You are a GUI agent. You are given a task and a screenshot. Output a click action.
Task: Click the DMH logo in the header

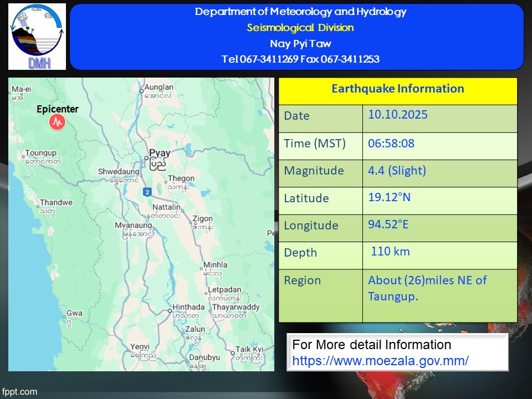tap(37, 37)
